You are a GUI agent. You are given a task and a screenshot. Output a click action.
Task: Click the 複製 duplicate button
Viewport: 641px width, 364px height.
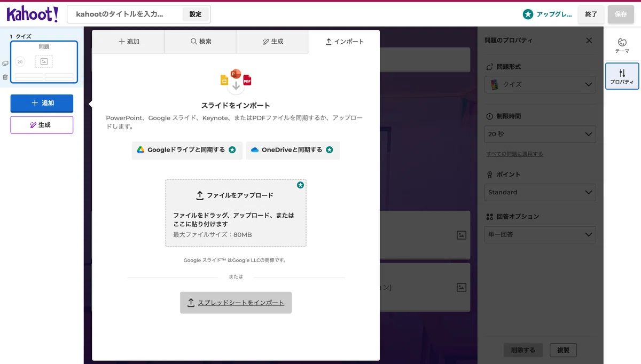pos(563,350)
